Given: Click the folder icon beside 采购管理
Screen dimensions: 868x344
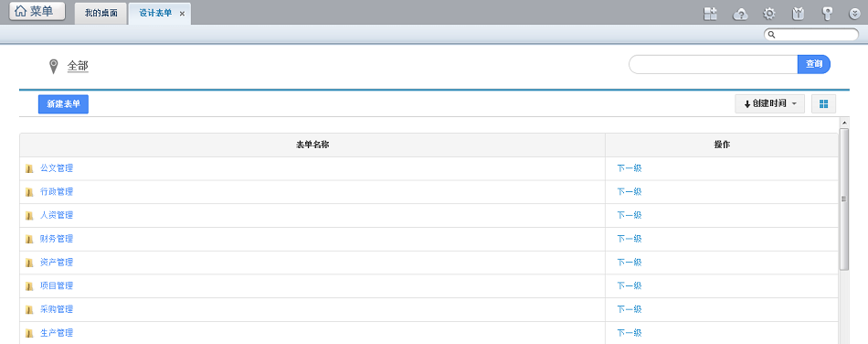Looking at the screenshot, I should point(29,309).
